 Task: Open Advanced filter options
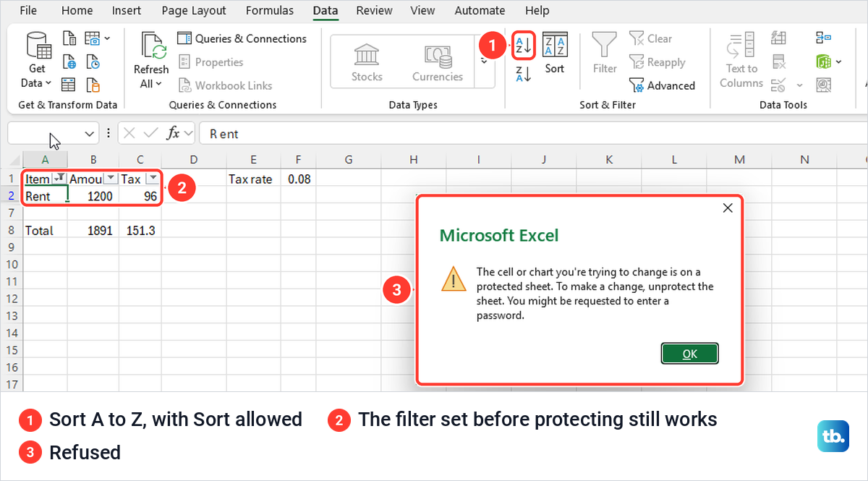click(x=663, y=85)
